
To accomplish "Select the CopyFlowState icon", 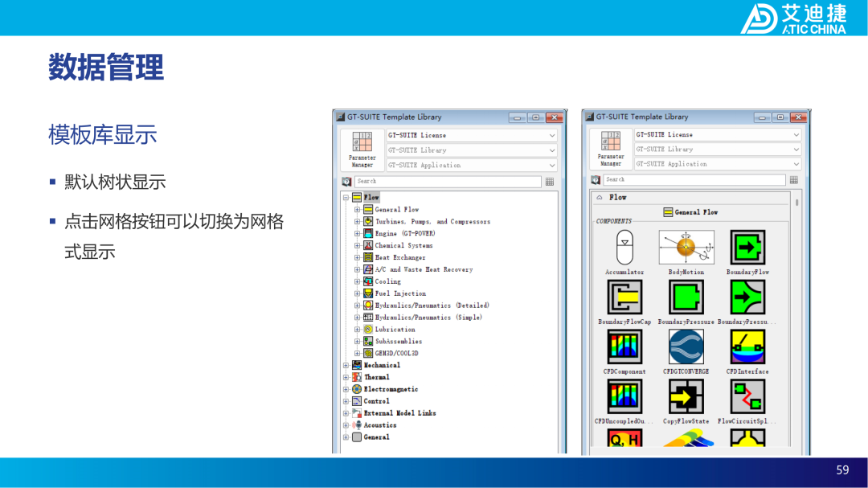I will (x=686, y=396).
